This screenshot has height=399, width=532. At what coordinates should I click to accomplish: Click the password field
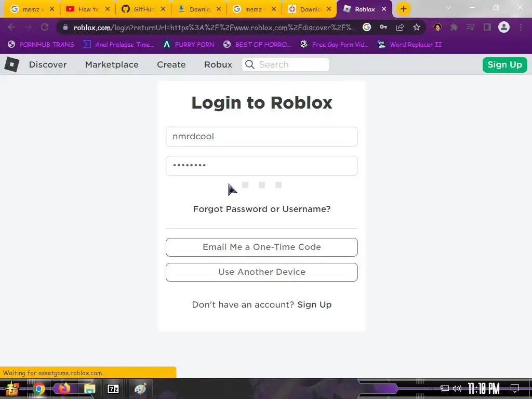pos(262,166)
